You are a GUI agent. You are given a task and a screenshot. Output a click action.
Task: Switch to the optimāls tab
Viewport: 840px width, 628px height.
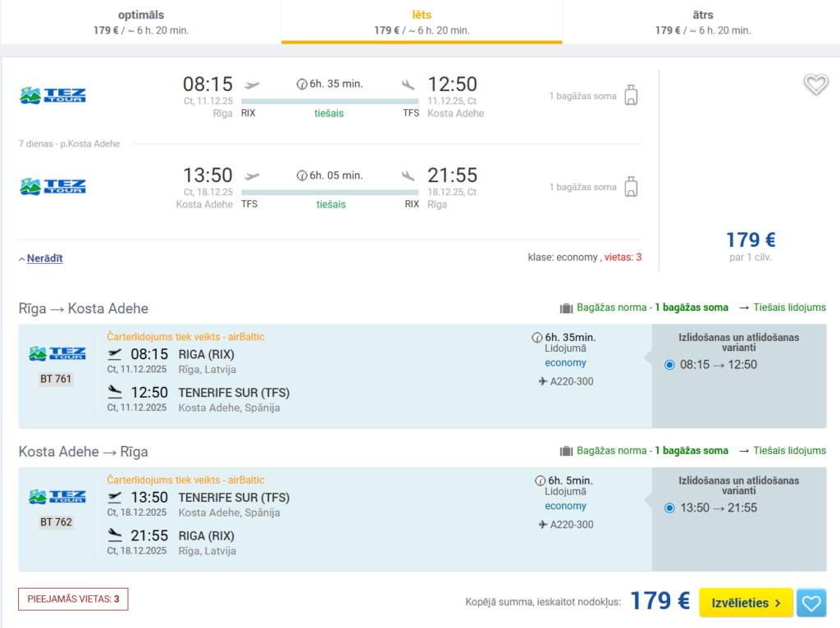pyautogui.click(x=140, y=20)
